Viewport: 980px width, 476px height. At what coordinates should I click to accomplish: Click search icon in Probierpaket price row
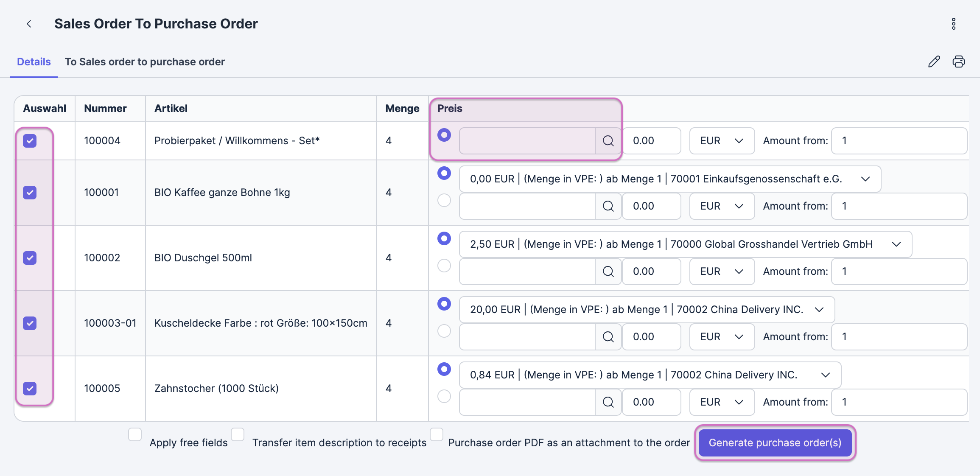click(608, 141)
